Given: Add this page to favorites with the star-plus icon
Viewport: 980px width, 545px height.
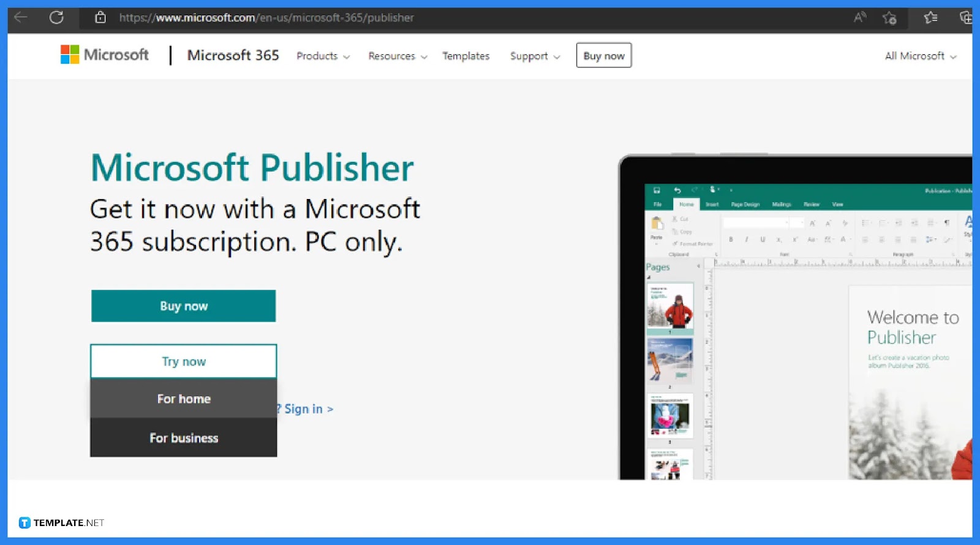Looking at the screenshot, I should pyautogui.click(x=889, y=18).
